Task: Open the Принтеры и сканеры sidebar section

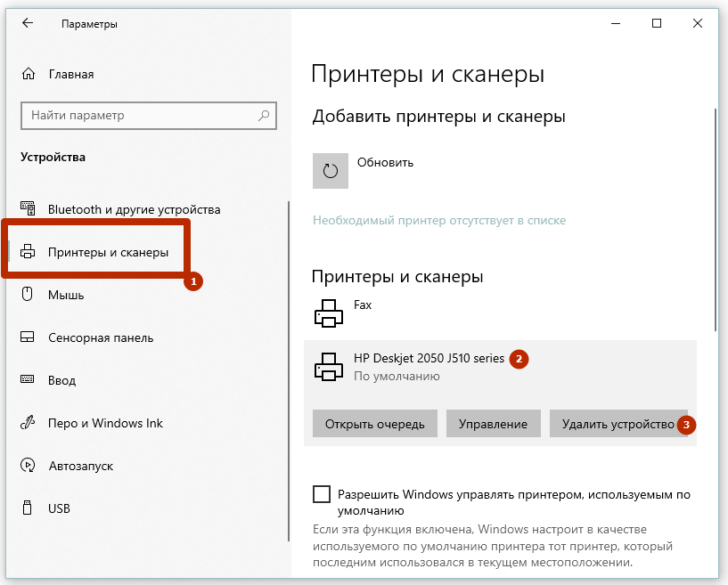Action: tap(107, 252)
